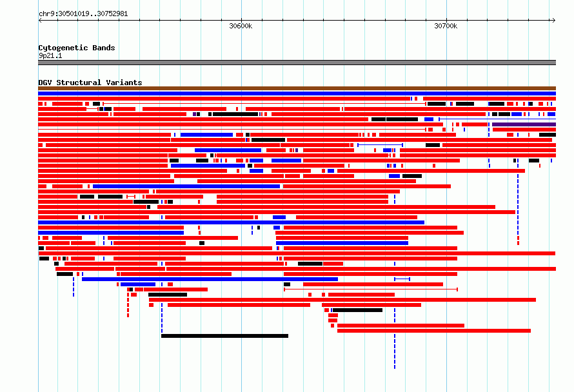Select the shorter blue bar starting at left edge
This screenshot has height=392, width=574.
(x=111, y=232)
